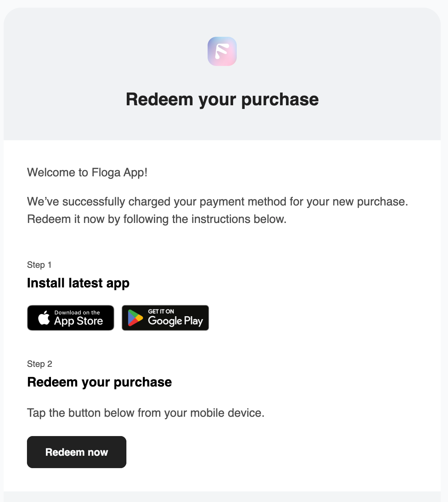Click the 'Step 2' label
The image size is (448, 502).
point(40,364)
